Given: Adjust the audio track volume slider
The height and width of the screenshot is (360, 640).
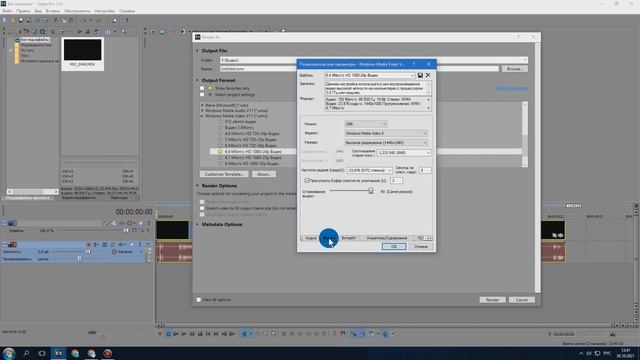Looking at the screenshot, I should coord(88,252).
